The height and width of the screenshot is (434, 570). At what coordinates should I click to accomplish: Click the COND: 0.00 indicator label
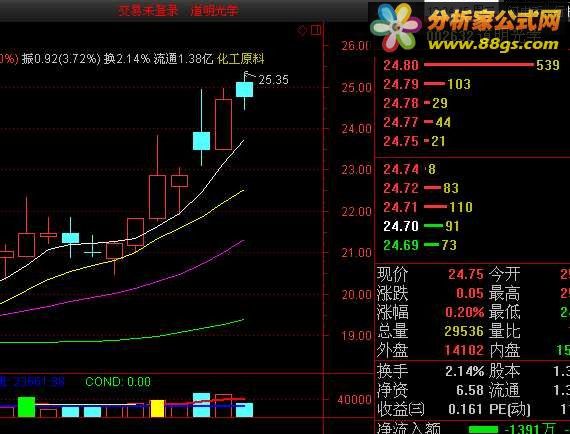point(118,382)
